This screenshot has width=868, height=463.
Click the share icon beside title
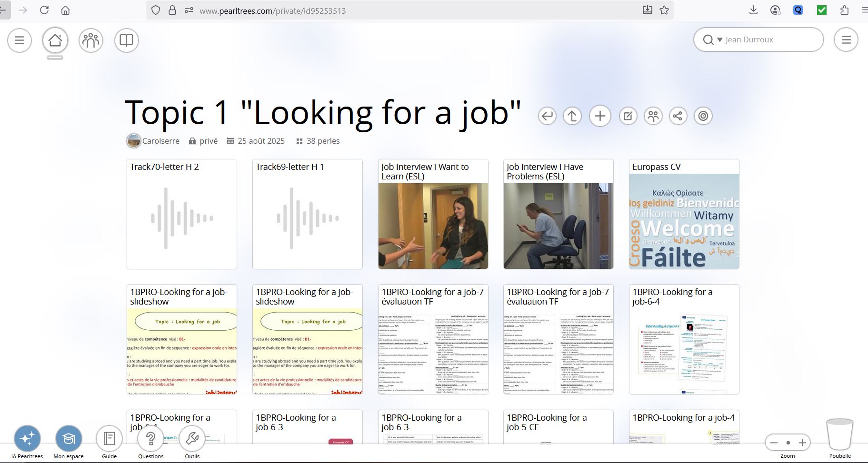678,116
